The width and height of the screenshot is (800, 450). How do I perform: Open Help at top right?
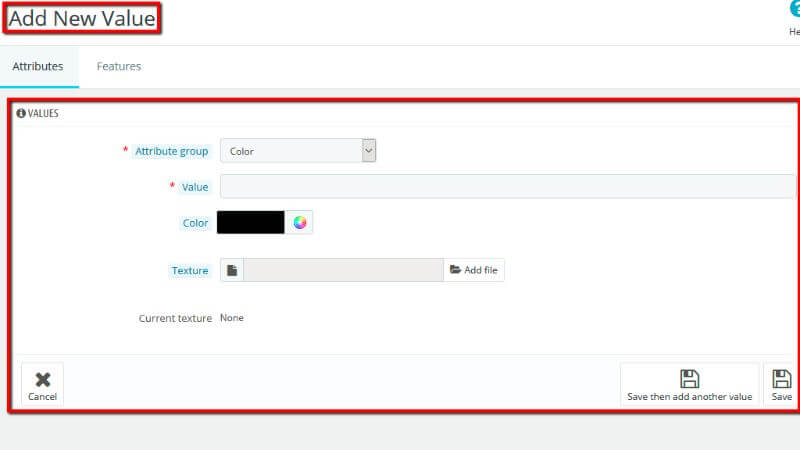click(794, 18)
